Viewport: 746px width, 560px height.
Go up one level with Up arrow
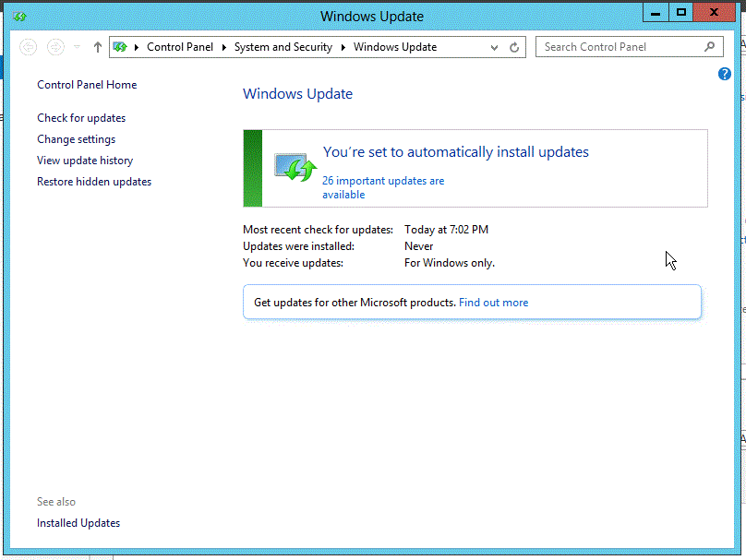(98, 47)
